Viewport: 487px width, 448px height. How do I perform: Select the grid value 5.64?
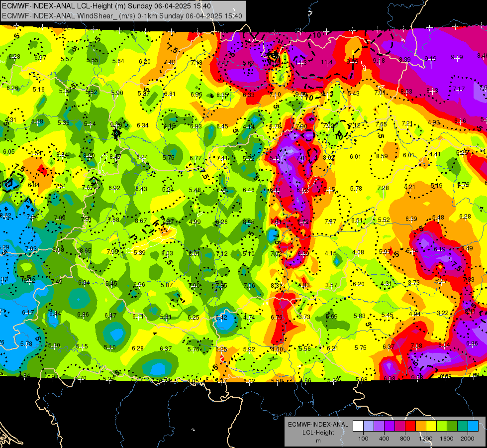coord(118,61)
